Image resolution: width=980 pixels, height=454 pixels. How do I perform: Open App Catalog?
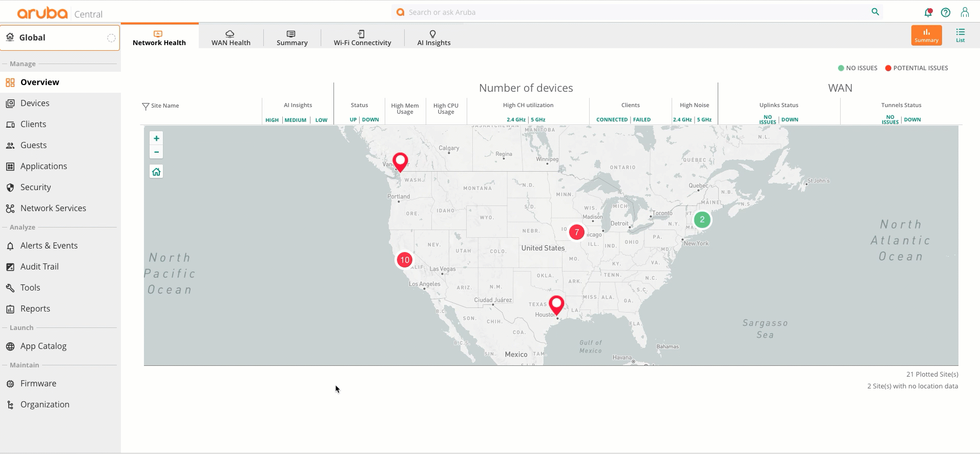click(60, 346)
